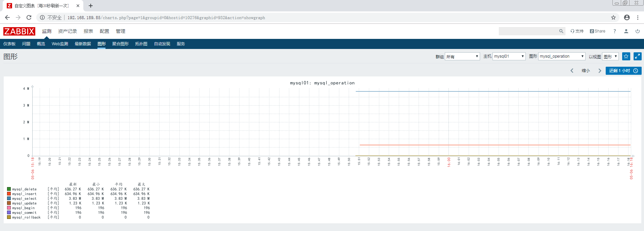Bookmark this page with star icon
The width and height of the screenshot is (644, 231).
tap(613, 17)
